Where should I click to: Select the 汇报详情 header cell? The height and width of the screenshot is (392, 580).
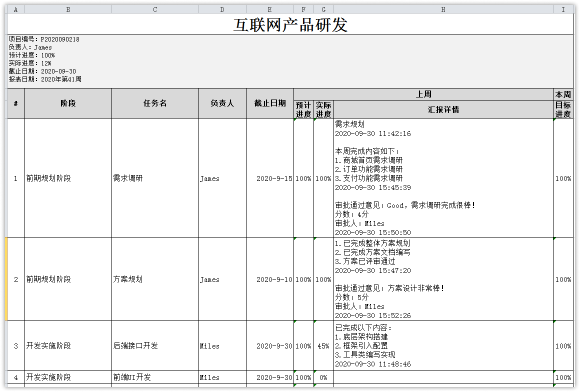(443, 109)
